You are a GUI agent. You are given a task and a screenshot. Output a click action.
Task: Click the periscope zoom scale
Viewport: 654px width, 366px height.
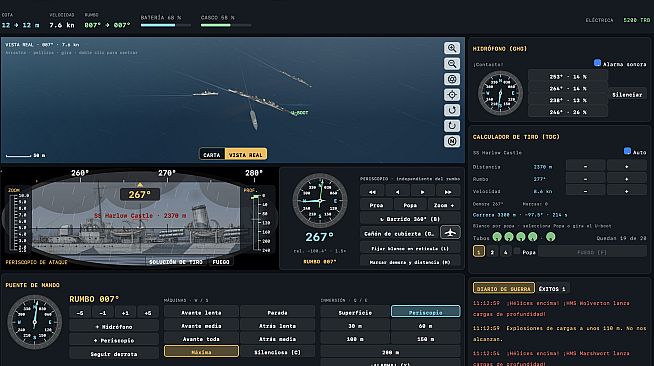coord(19,222)
